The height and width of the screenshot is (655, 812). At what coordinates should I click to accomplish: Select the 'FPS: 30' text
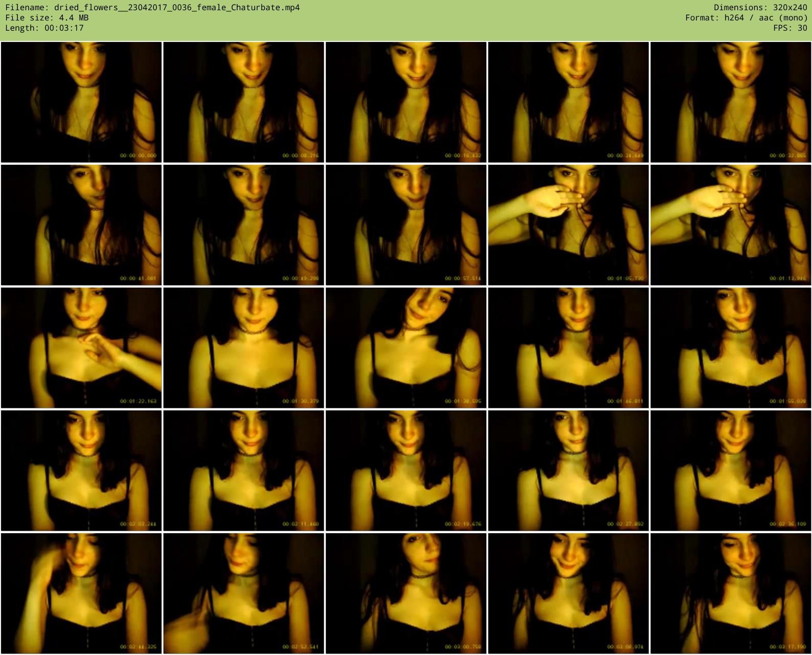click(791, 28)
